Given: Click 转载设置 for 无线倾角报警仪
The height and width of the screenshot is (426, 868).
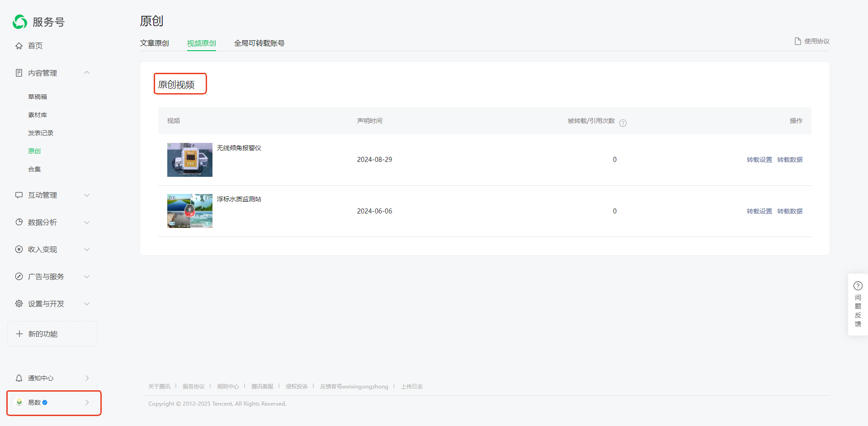Looking at the screenshot, I should (x=759, y=160).
